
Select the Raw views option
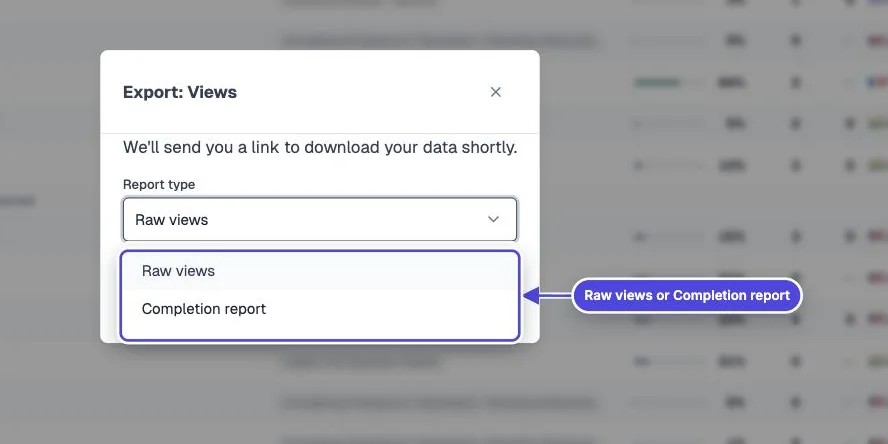320,271
